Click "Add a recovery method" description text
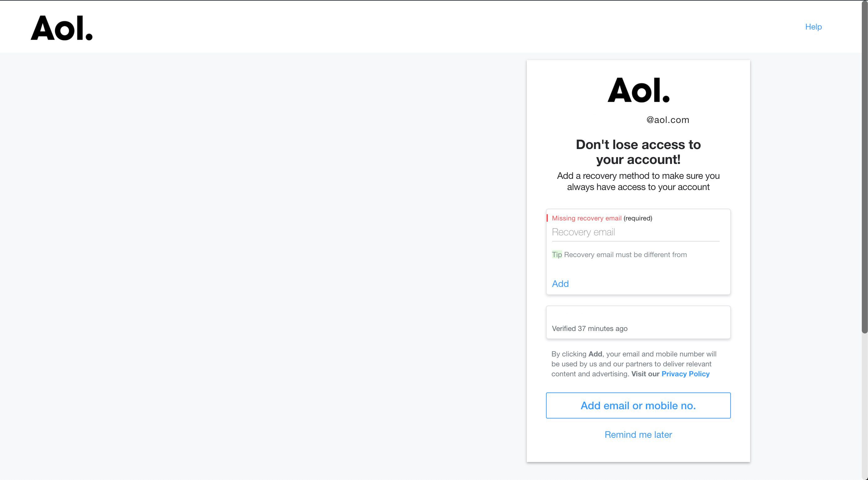The image size is (868, 480). 638,181
